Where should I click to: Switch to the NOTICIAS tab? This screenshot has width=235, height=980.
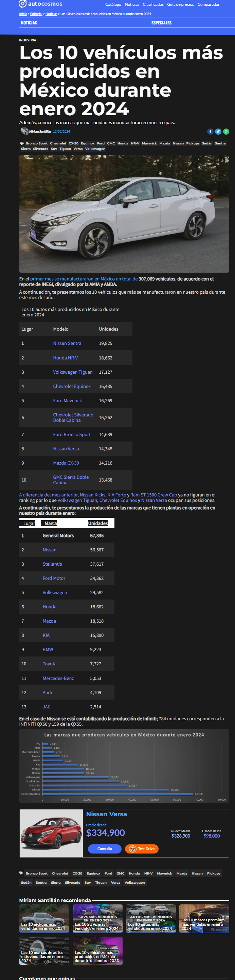tap(29, 23)
